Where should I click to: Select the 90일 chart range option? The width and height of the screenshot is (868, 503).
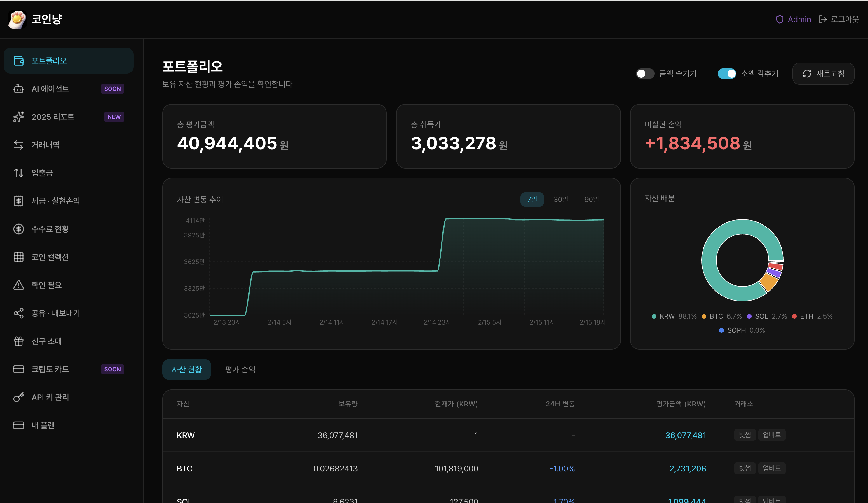tap(592, 199)
